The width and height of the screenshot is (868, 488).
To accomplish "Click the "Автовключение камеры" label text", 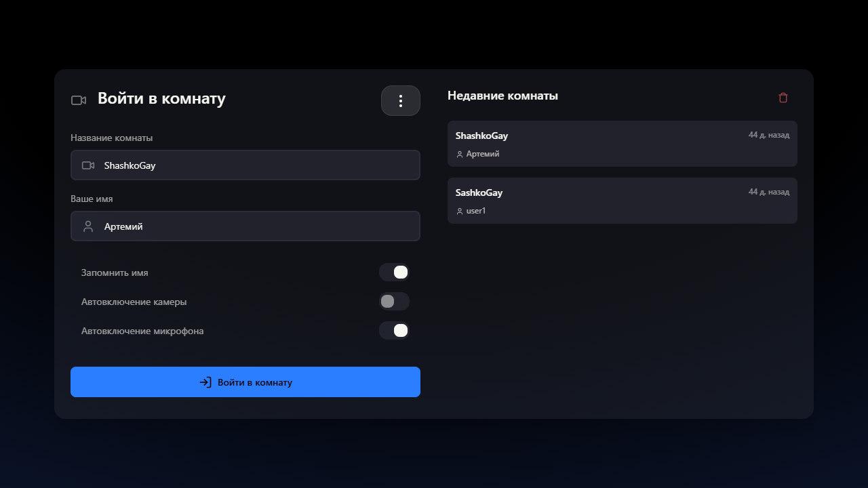I will click(134, 302).
